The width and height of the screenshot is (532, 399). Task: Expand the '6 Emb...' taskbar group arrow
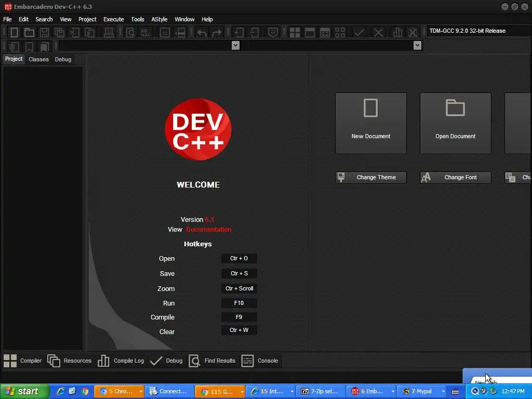[x=393, y=392]
